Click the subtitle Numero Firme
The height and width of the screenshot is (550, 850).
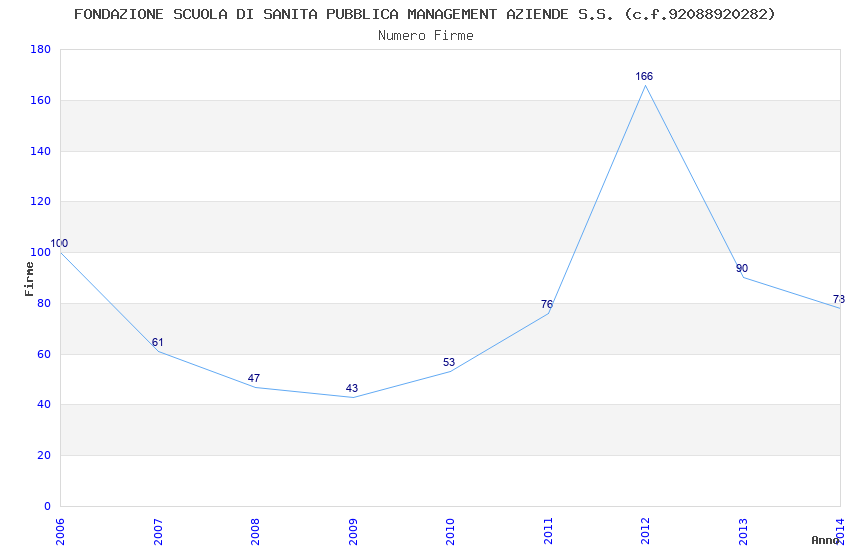tap(426, 36)
